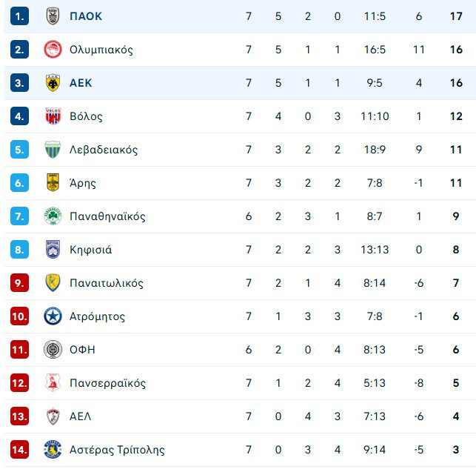476x472 pixels.
Task: Click the position 1 rank badge
Action: (20, 16)
